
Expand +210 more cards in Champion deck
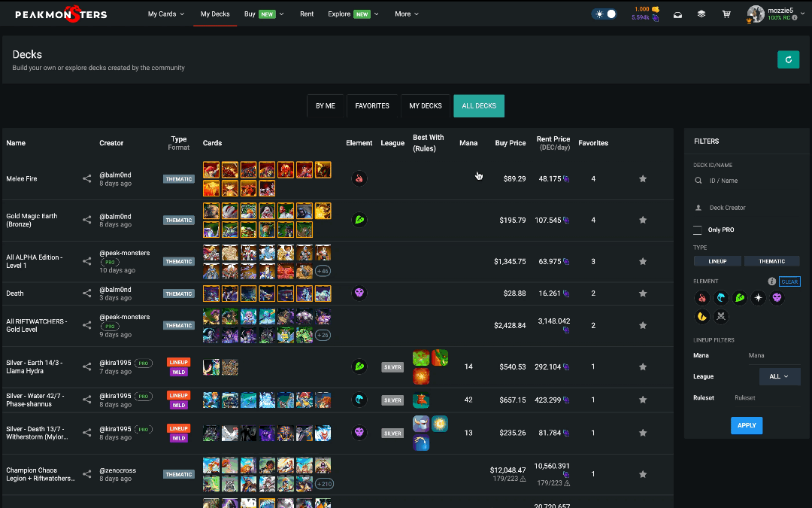324,484
